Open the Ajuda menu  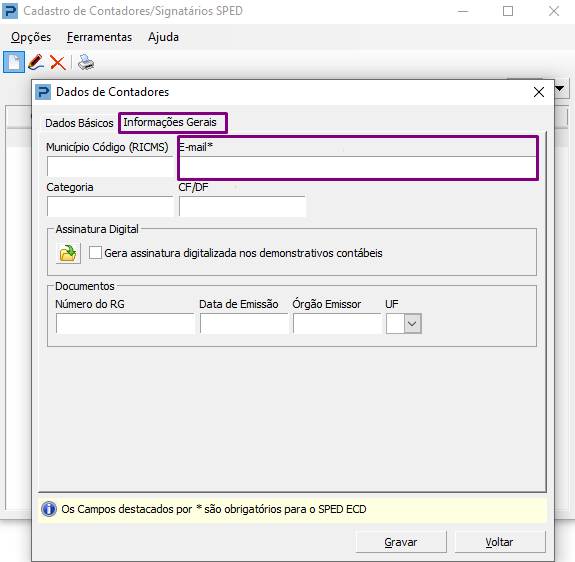pos(164,37)
